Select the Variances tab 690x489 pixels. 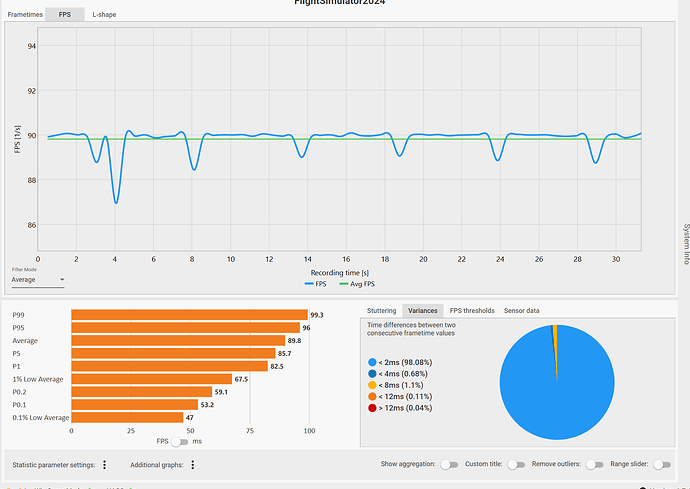click(x=422, y=311)
